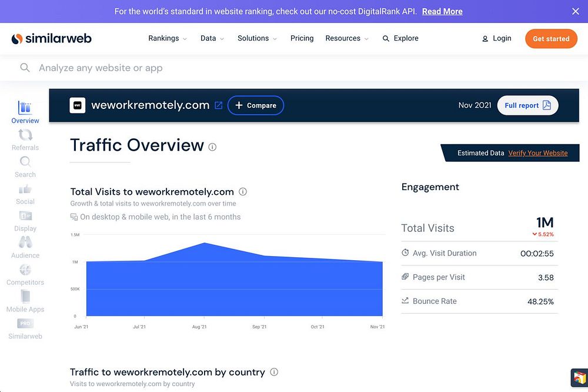Expand the Rankings menu

pos(167,38)
